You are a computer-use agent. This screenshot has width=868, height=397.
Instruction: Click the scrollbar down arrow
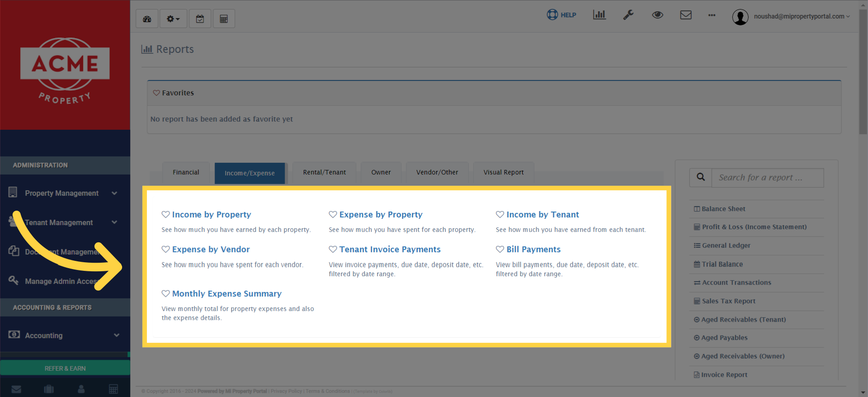863,392
